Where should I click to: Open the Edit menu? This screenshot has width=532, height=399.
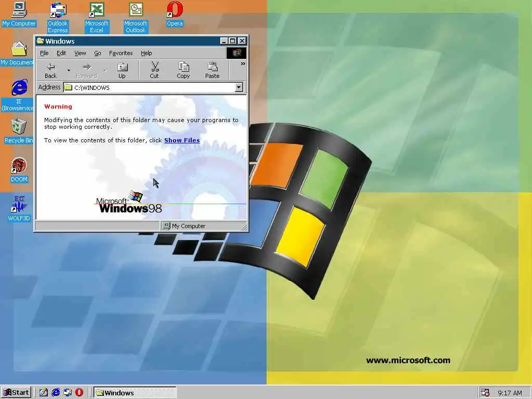pyautogui.click(x=61, y=54)
